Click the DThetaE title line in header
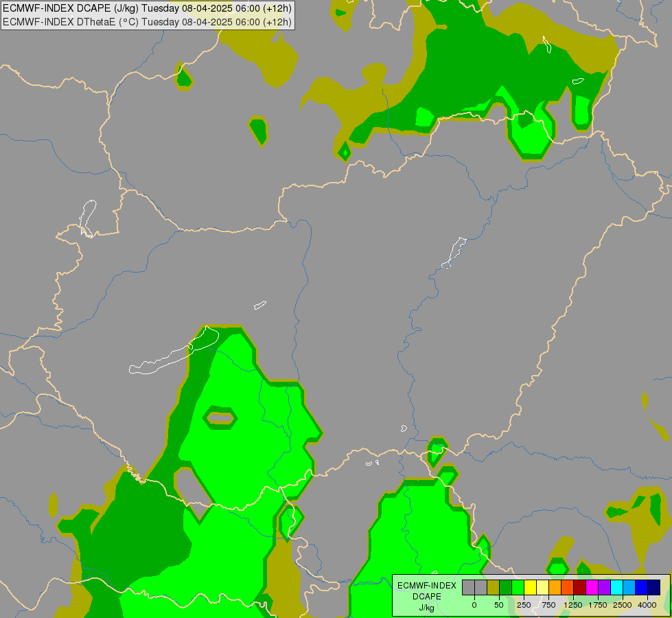 148,22
